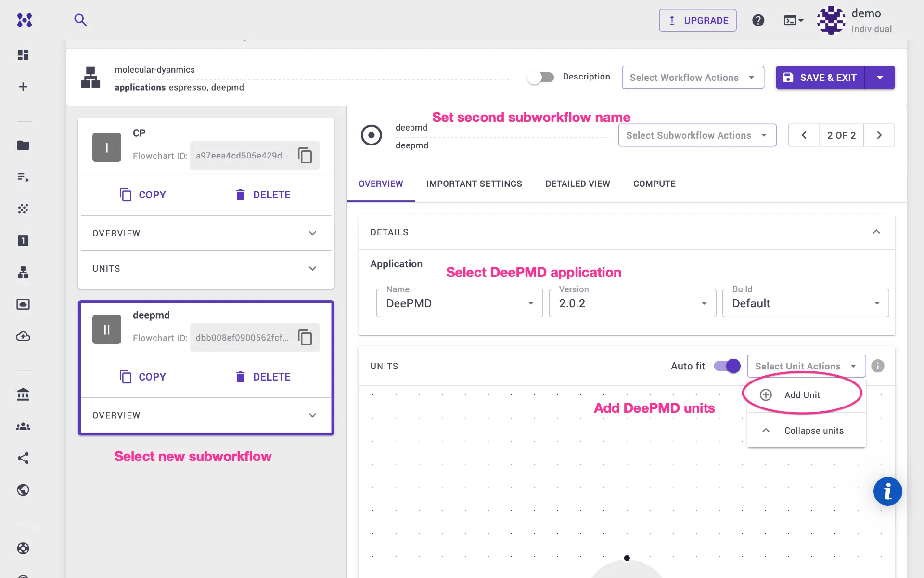Click DELETE under the deepmd subworkflow
The height and width of the screenshot is (578, 924).
tap(271, 377)
